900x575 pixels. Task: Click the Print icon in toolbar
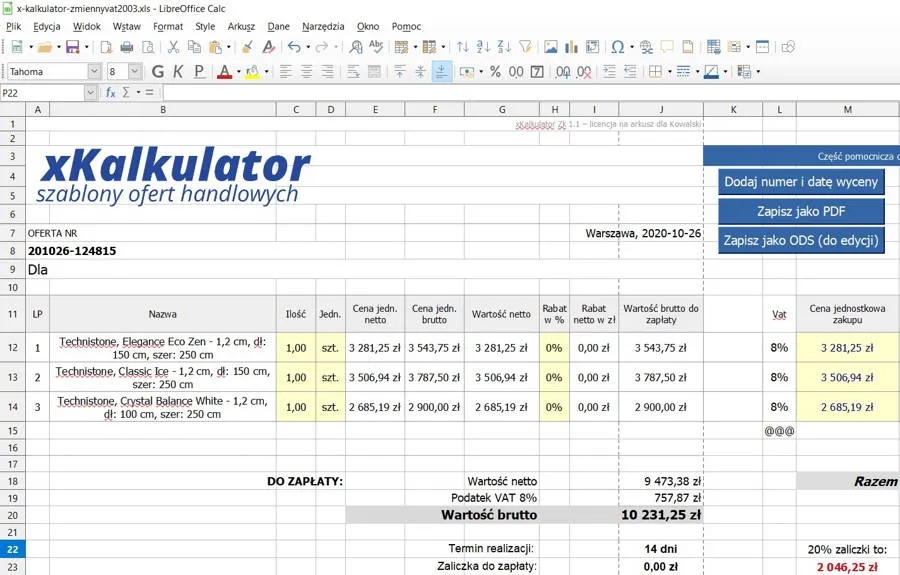coord(128,47)
